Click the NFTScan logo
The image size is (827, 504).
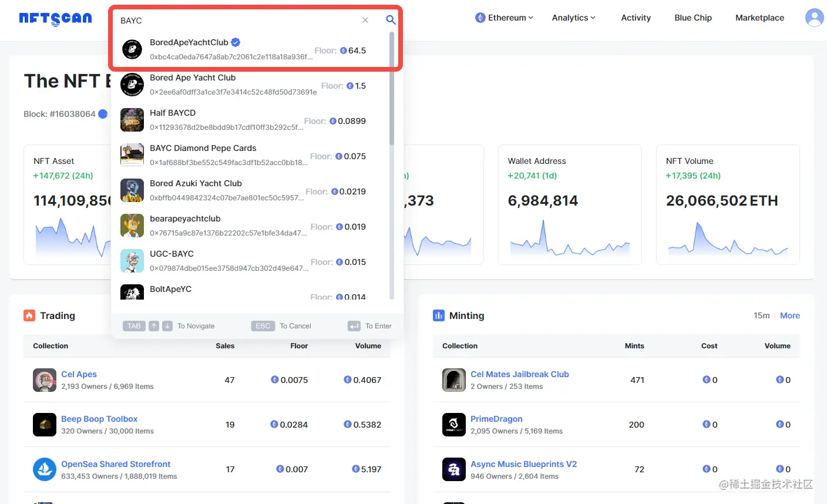pyautogui.click(x=55, y=19)
